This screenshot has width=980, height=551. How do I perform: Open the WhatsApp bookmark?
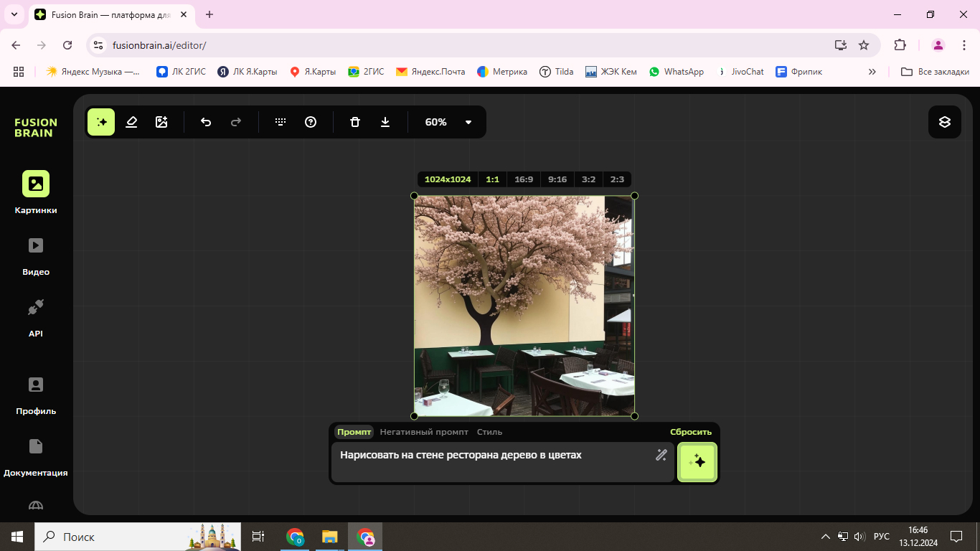click(x=676, y=72)
